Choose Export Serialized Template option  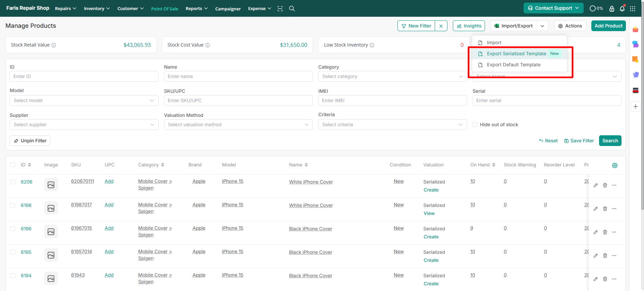(x=519, y=54)
